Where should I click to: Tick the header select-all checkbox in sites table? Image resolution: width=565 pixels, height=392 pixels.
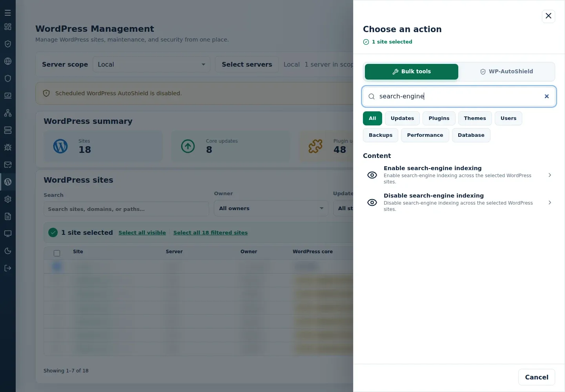pos(57,253)
